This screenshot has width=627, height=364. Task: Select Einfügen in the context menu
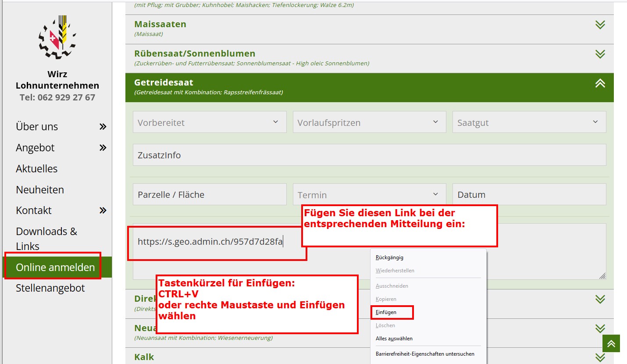[x=386, y=312]
